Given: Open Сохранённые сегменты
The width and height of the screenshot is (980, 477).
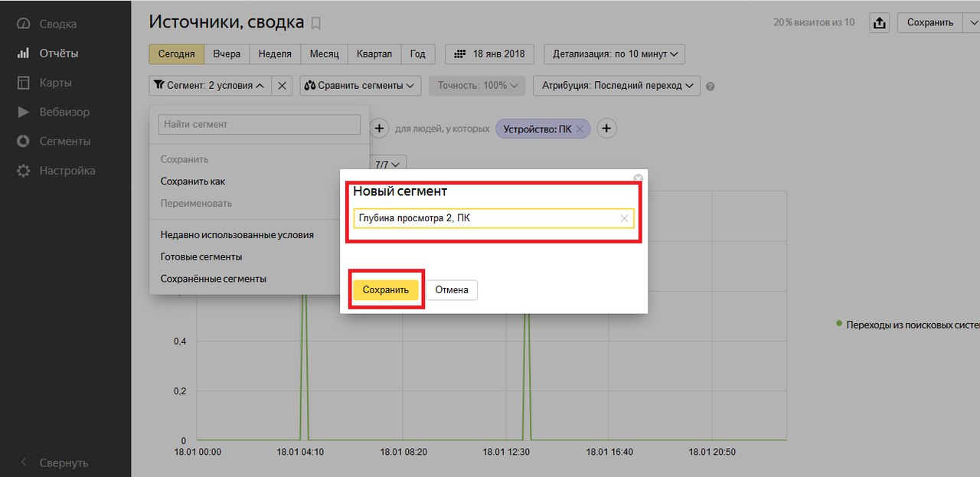Looking at the screenshot, I should coord(214,279).
